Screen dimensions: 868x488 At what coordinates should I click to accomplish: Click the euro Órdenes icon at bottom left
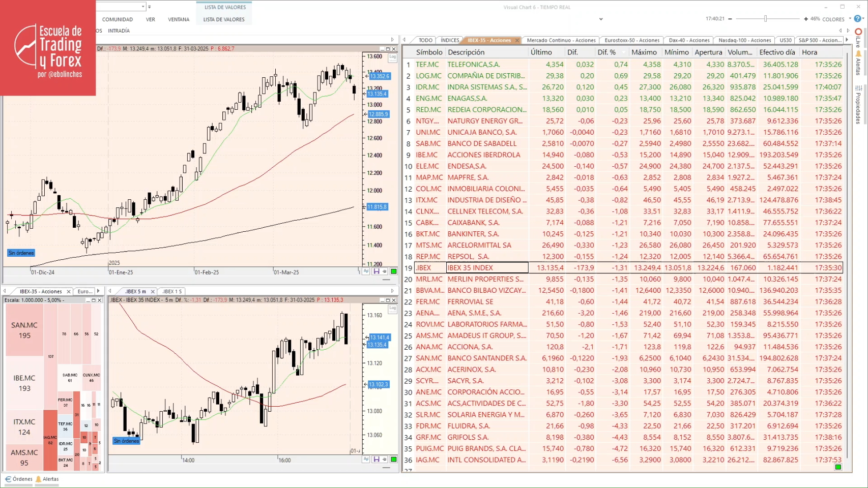pos(8,479)
